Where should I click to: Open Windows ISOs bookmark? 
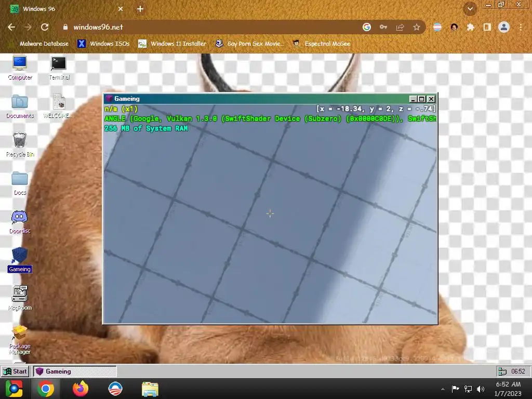click(103, 44)
